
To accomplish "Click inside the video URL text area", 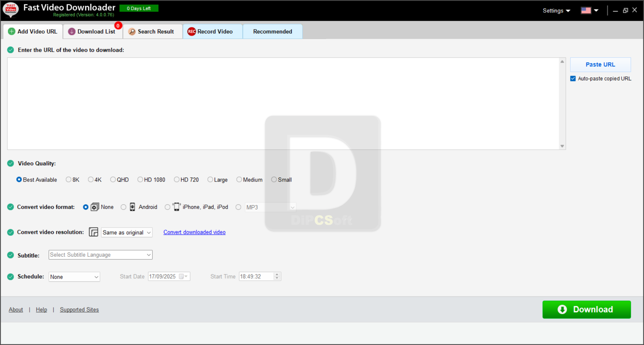I will 283,103.
